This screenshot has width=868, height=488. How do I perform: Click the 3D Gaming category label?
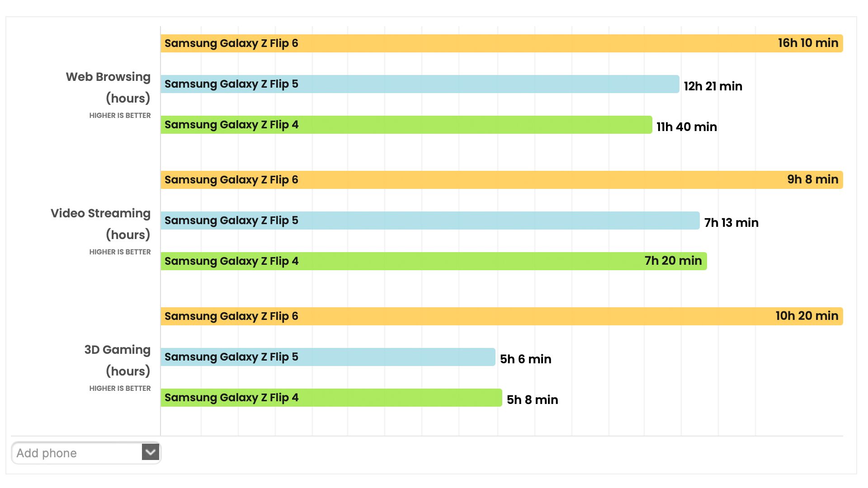tap(117, 350)
